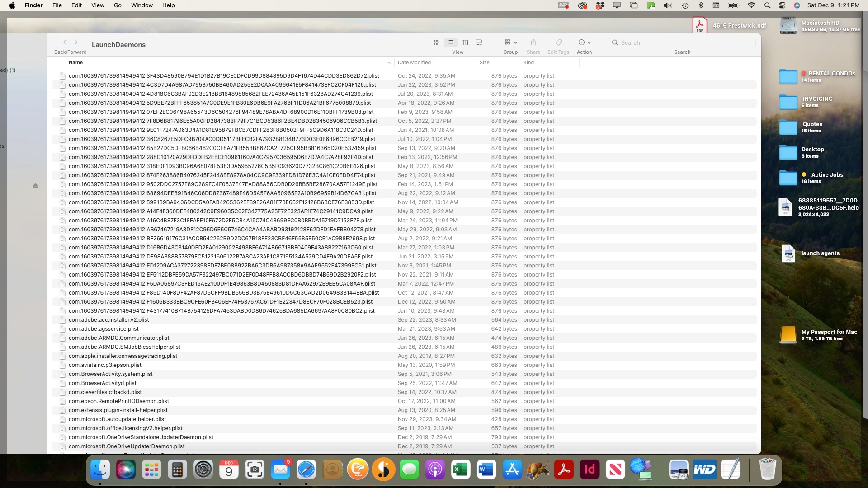The image size is (868, 488).
Task: Open INVOICING desktop folder
Action: coord(788,102)
